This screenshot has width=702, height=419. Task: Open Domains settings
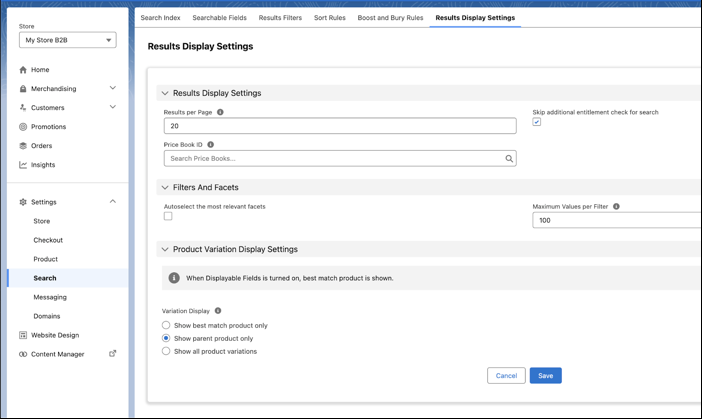click(47, 316)
